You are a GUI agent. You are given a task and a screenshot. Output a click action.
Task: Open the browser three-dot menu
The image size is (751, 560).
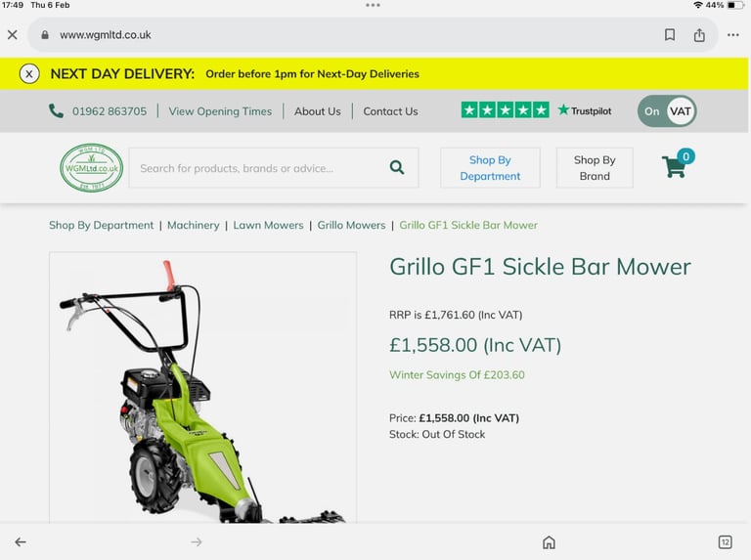click(732, 35)
